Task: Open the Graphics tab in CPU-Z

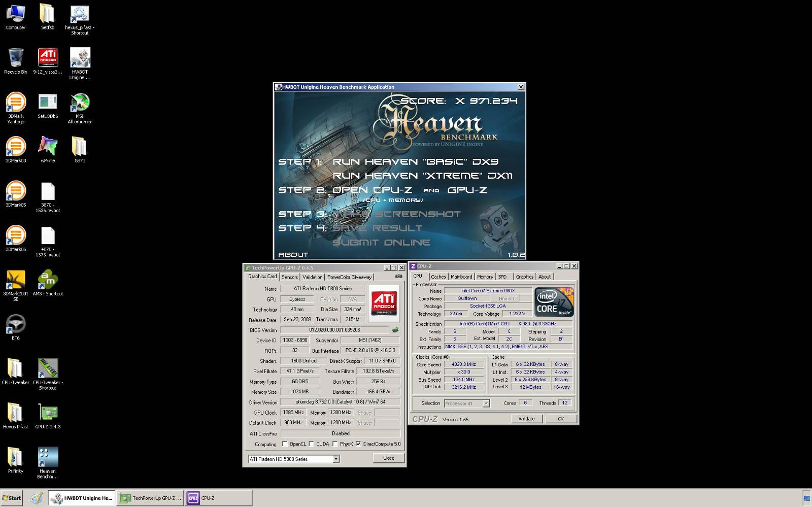Action: tap(525, 277)
